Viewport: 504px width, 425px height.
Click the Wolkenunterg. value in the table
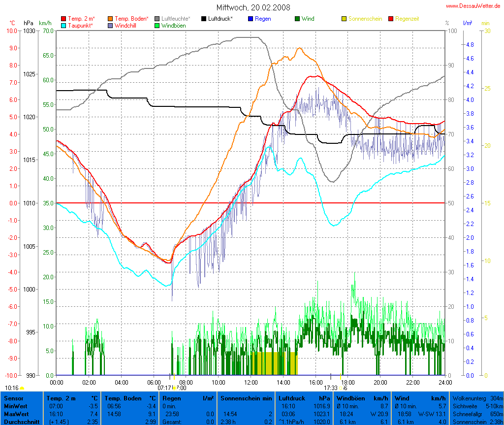pyautogui.click(x=496, y=397)
